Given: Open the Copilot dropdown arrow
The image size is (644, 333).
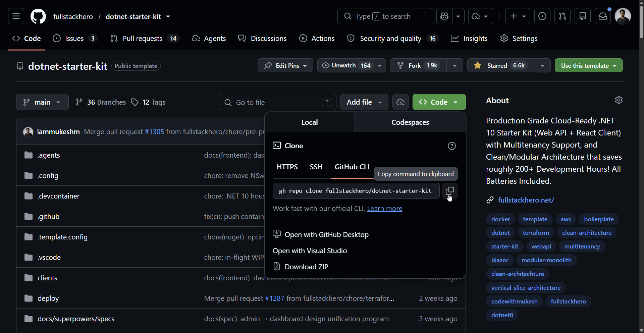Looking at the screenshot, I should click(458, 16).
